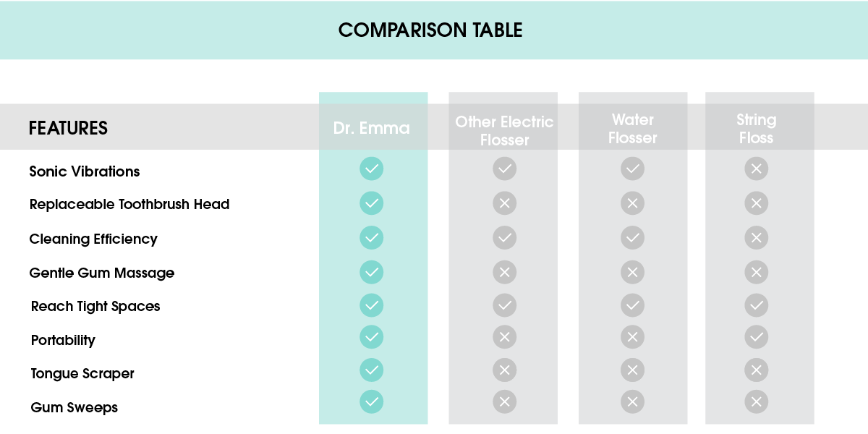868x434 pixels.
Task: Select the Dr. Emma column header
Action: [x=372, y=128]
